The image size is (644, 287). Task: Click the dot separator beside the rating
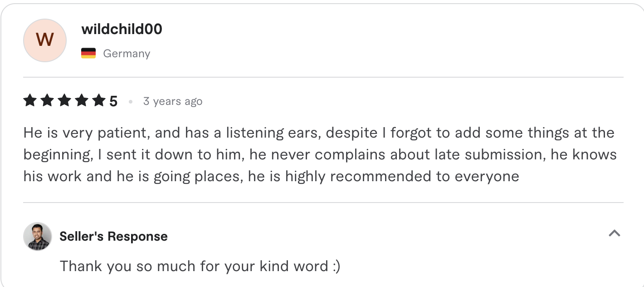click(x=130, y=102)
